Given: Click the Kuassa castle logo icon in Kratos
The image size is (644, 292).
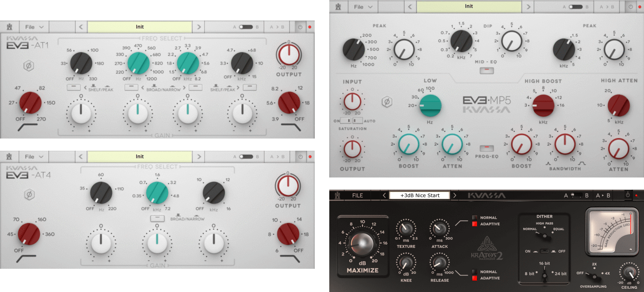Looking at the screenshot, I should tap(337, 196).
